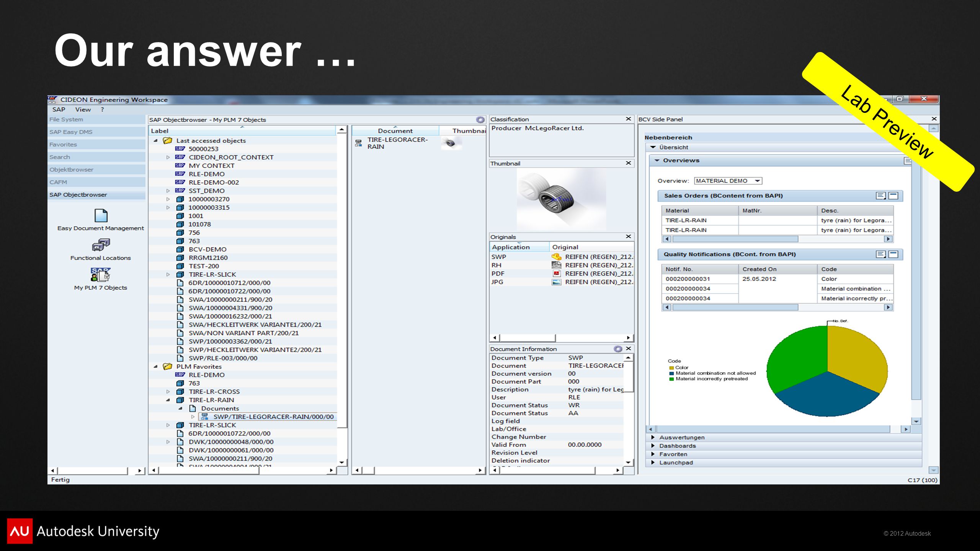Collapse the TIRE-LR-RAIN node
This screenshot has height=551, width=980.
point(168,400)
